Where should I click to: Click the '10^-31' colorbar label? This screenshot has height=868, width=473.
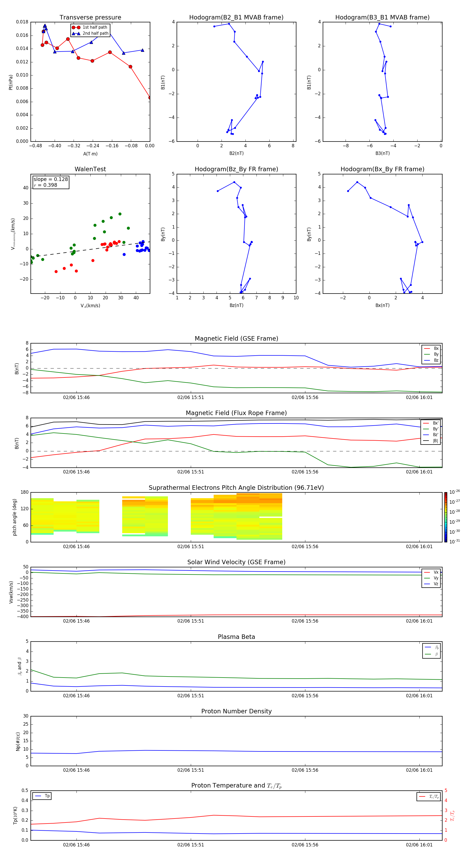coord(455,542)
